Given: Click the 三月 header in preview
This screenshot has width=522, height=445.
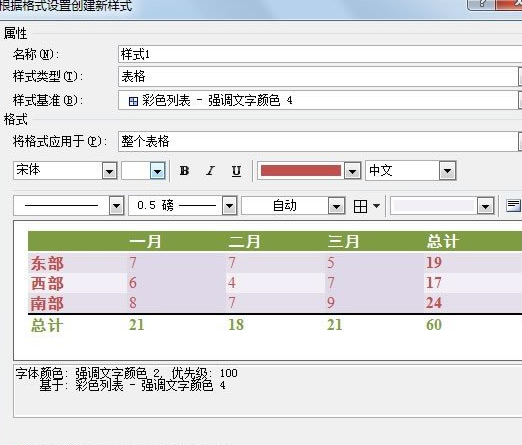Looking at the screenshot, I should point(343,241).
